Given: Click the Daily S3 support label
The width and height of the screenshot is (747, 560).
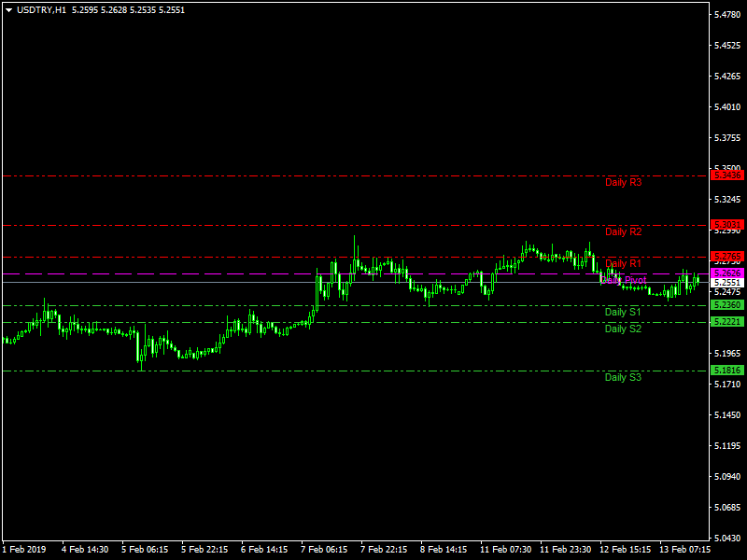Looking at the screenshot, I should pyautogui.click(x=623, y=377).
